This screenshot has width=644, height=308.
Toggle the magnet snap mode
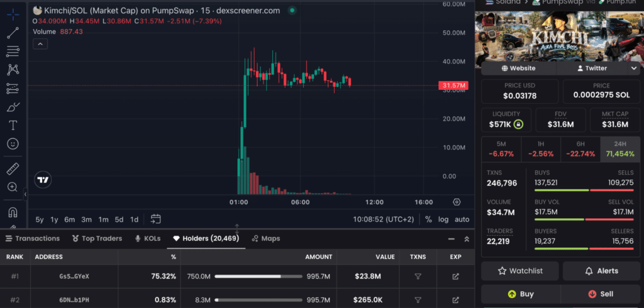pos(13,212)
